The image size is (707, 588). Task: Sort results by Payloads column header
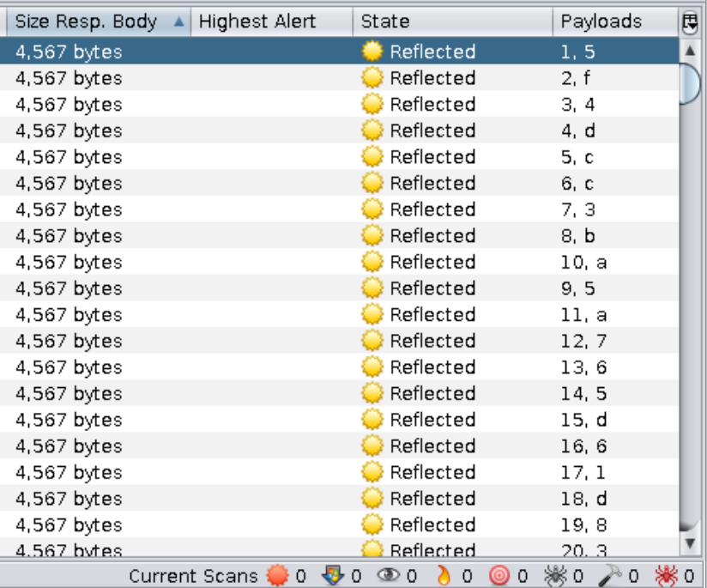pyautogui.click(x=601, y=22)
